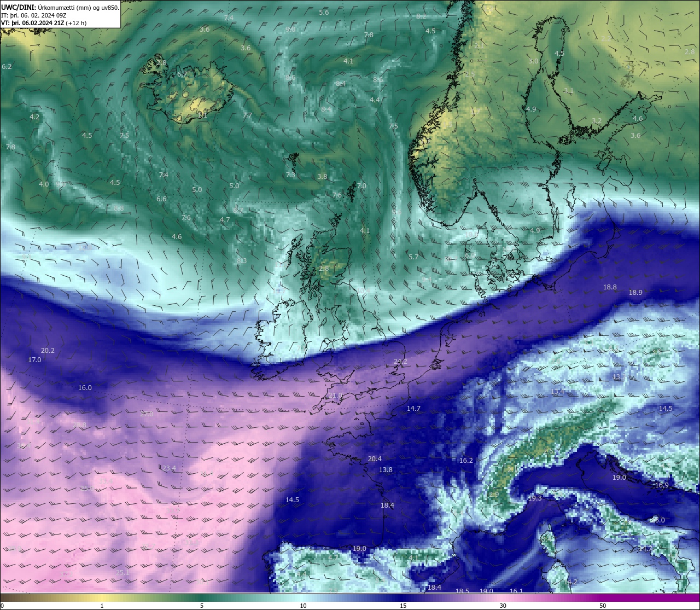Click the 8.2 value off northern Norway

(421, 16)
